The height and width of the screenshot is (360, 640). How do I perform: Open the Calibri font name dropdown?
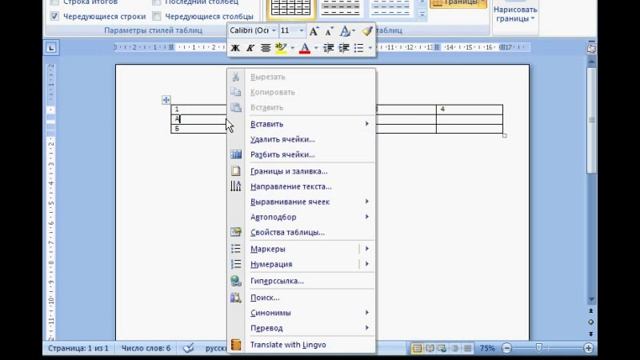[x=274, y=31]
